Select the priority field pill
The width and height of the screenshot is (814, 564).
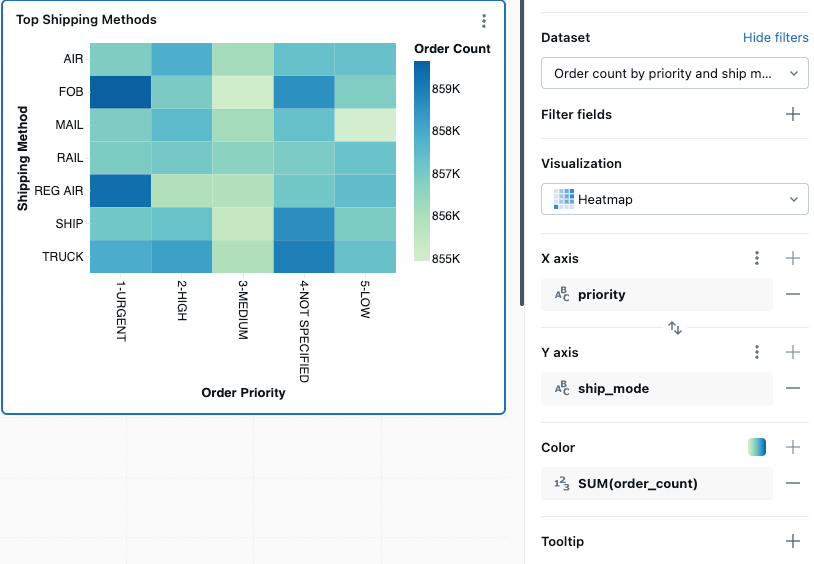tap(657, 294)
